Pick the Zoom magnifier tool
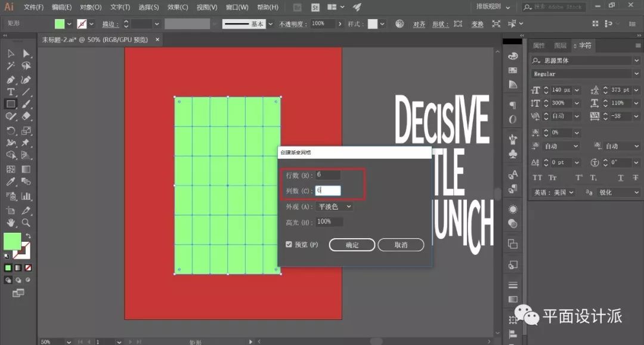The height and width of the screenshot is (345, 644). [x=26, y=223]
